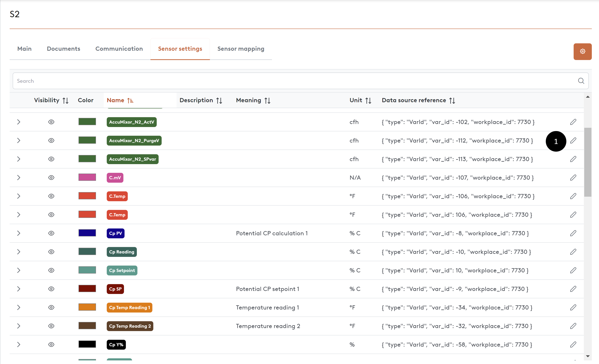599x364 pixels.
Task: Click the pink C.mV color swatch
Action: tap(87, 178)
